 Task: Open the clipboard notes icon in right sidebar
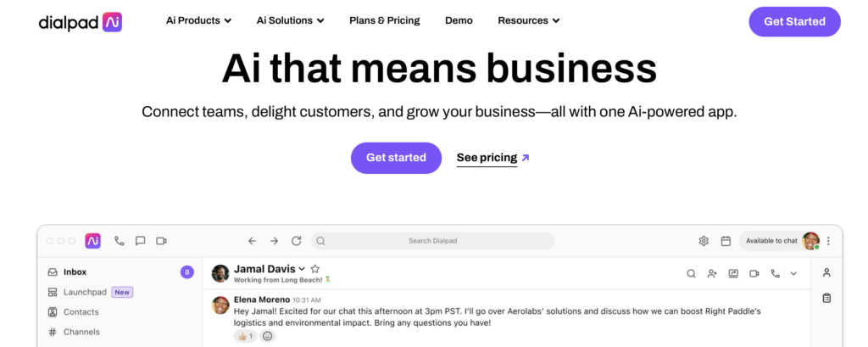pyautogui.click(x=826, y=298)
